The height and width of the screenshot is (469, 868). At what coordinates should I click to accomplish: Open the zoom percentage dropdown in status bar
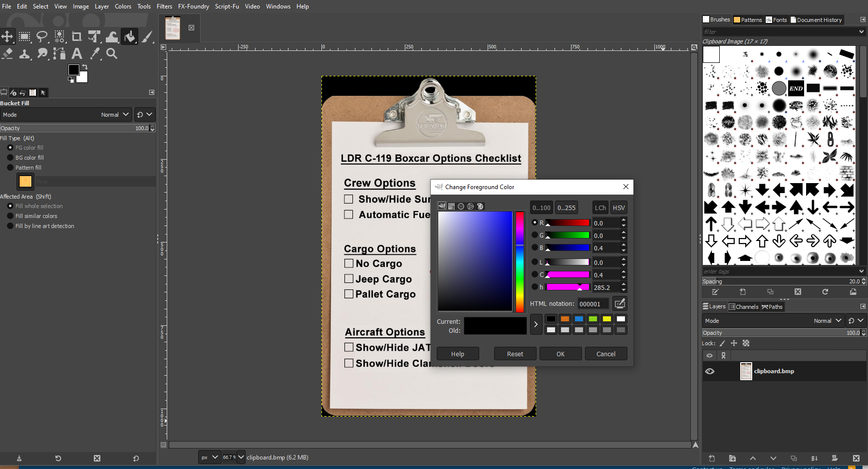pos(241,457)
